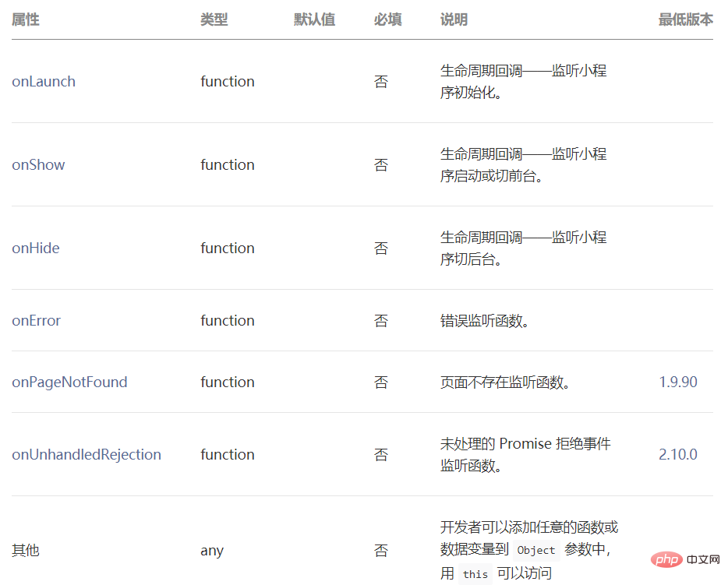728x585 pixels.
Task: Click the 最低版本 column header
Action: pyautogui.click(x=686, y=19)
